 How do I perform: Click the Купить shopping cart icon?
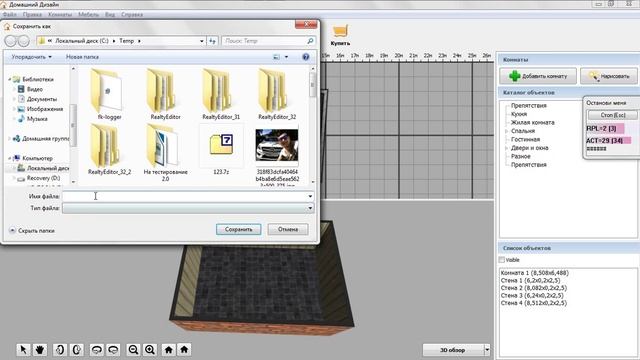pyautogui.click(x=340, y=34)
